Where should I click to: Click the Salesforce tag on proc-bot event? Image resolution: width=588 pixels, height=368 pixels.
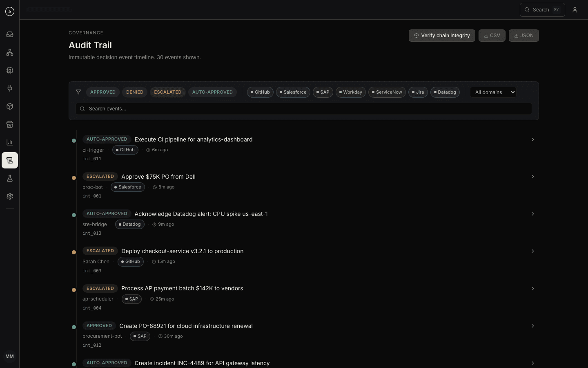[128, 187]
